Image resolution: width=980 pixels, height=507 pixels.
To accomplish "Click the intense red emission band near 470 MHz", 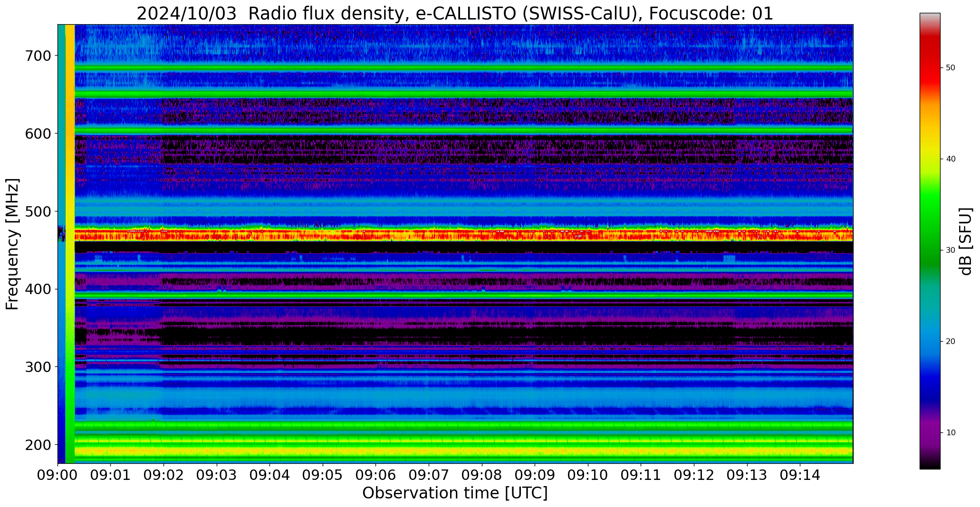I will 463,235.
